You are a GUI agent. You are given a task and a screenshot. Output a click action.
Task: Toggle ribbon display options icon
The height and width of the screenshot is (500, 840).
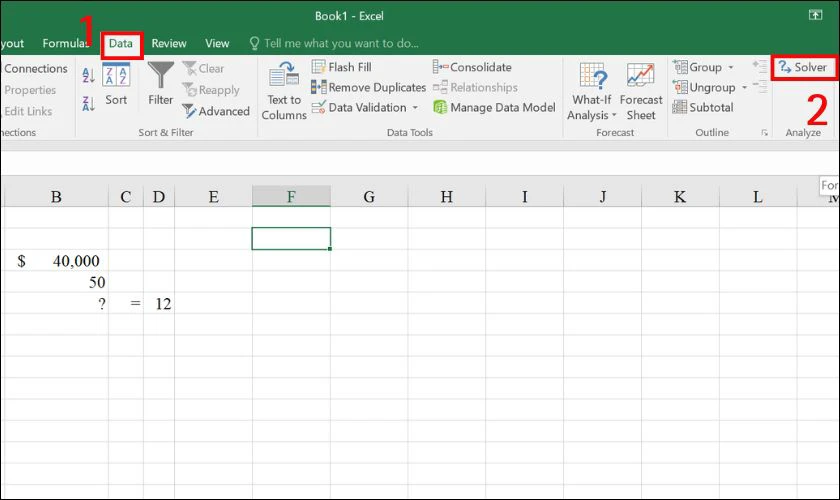(x=815, y=16)
